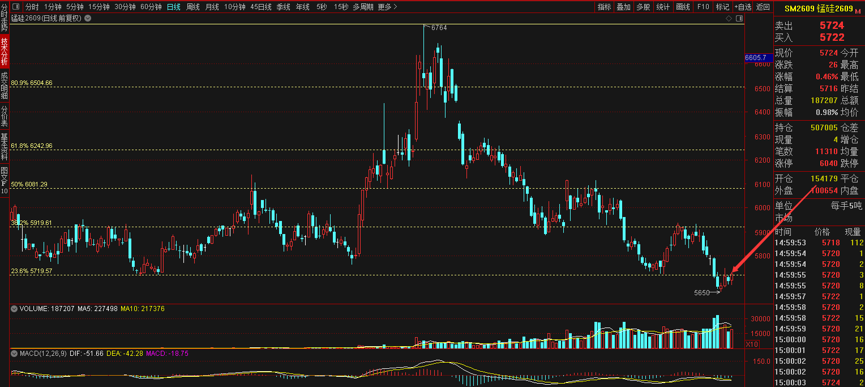Switch to 周线 weekly chart
The image size is (865, 387).
pyautogui.click(x=193, y=7)
